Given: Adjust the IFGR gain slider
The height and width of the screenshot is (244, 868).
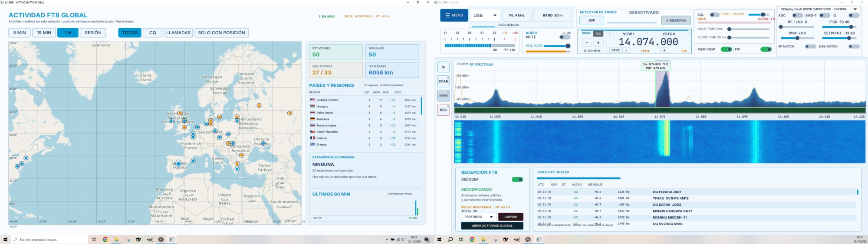Looking at the screenshot, I should (840, 27).
